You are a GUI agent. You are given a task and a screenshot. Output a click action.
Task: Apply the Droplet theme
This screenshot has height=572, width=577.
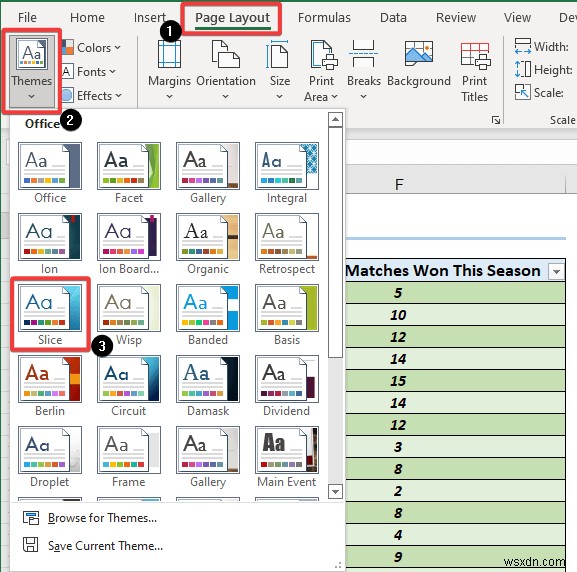coord(50,457)
